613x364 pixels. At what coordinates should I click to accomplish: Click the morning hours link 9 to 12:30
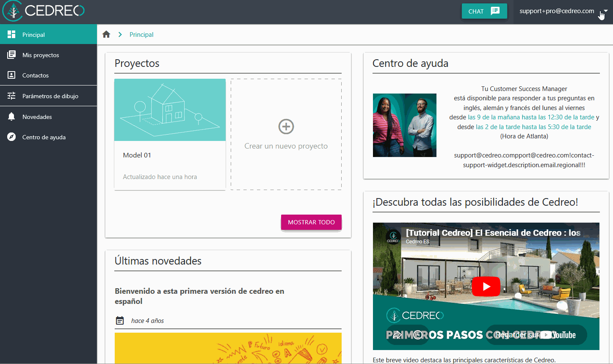click(x=531, y=117)
